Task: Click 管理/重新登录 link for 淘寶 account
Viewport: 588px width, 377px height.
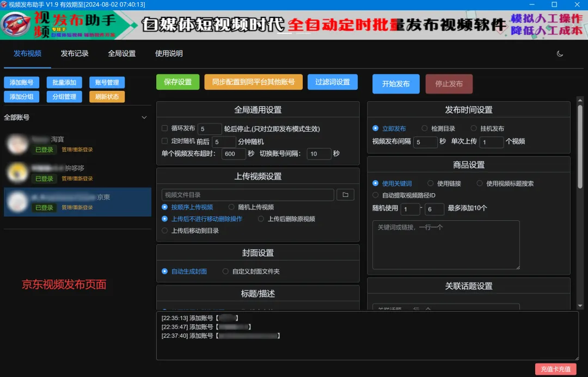Action: point(77,150)
